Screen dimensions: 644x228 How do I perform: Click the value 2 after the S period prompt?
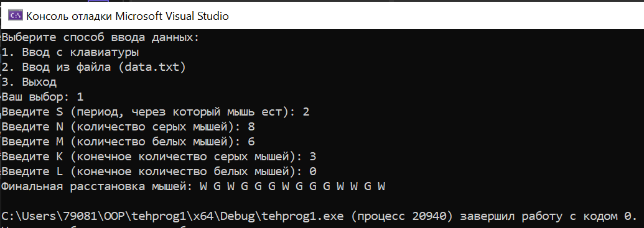point(306,112)
